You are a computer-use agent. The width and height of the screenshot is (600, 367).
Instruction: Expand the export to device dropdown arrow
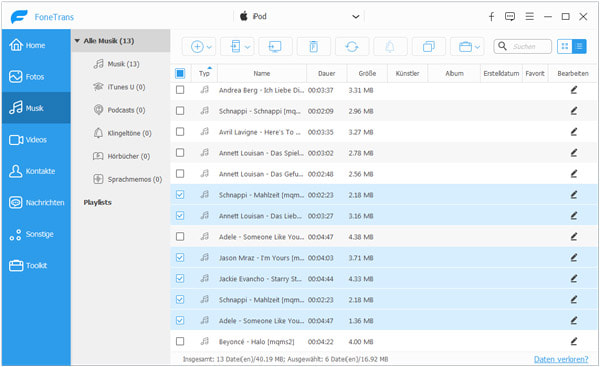pos(248,47)
